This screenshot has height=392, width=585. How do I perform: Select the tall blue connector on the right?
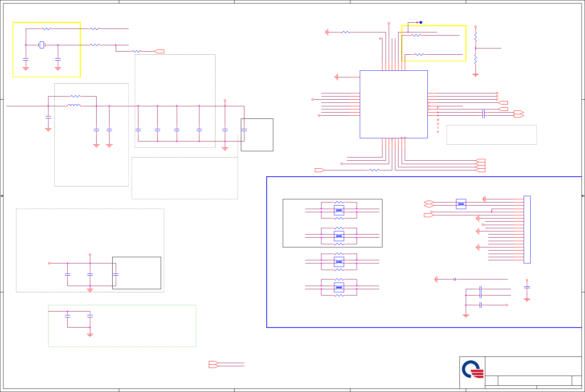(x=527, y=230)
